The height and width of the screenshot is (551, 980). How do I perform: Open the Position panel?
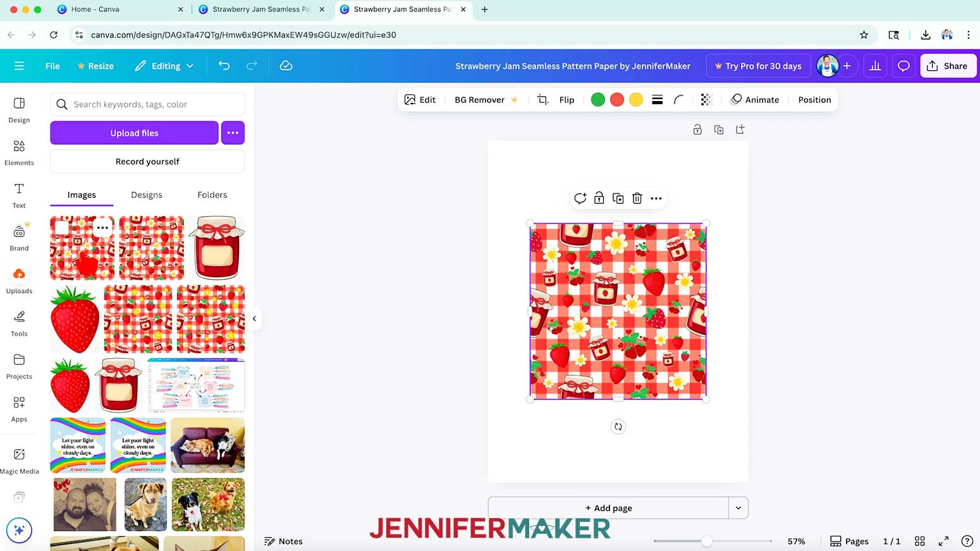814,100
